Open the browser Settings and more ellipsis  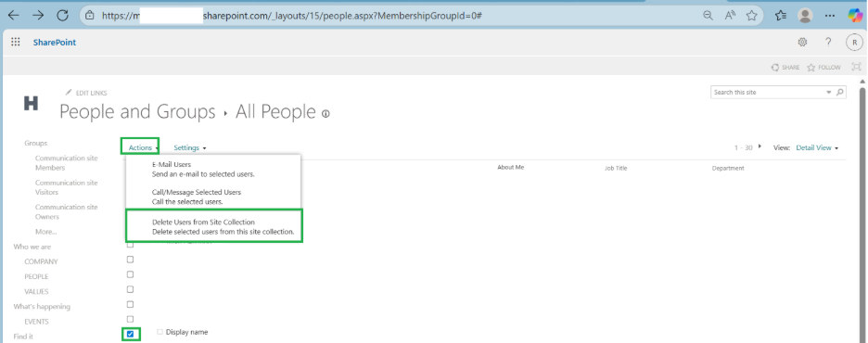829,16
